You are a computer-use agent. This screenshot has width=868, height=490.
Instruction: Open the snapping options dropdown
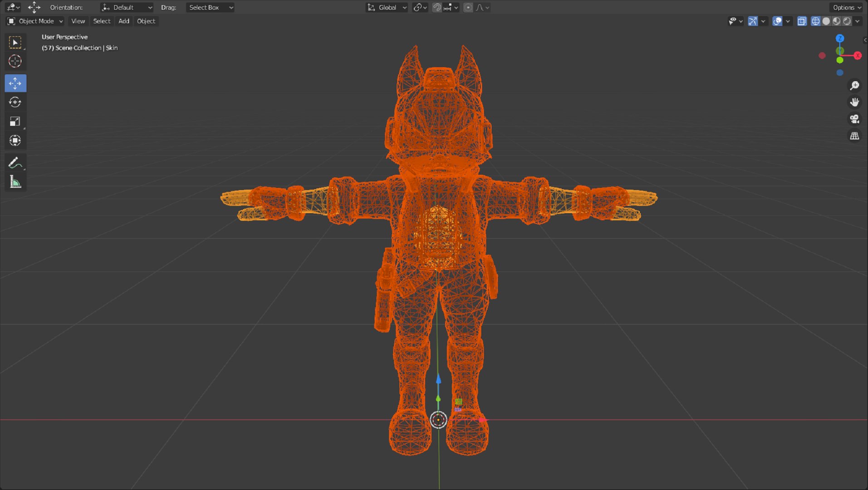451,7
